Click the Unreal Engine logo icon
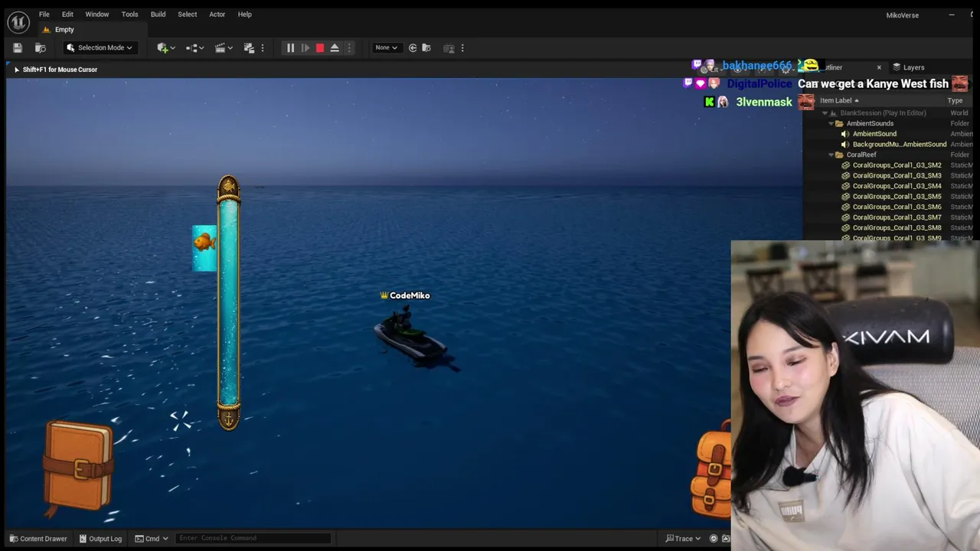The image size is (980, 551). tap(18, 21)
